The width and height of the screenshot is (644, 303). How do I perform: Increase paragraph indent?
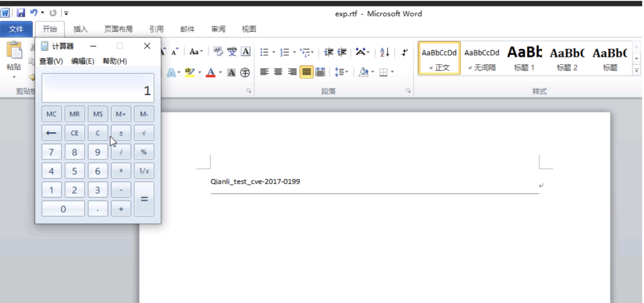pos(342,52)
